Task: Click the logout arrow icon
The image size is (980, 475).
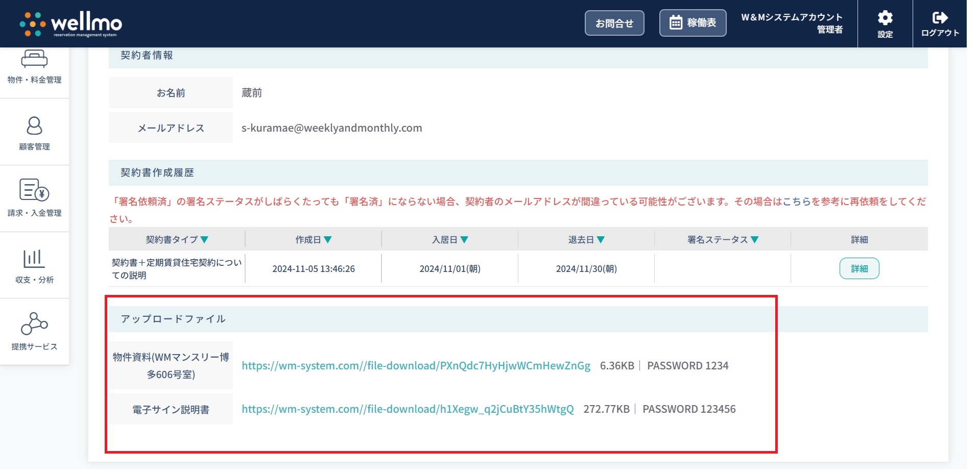Action: tap(940, 18)
